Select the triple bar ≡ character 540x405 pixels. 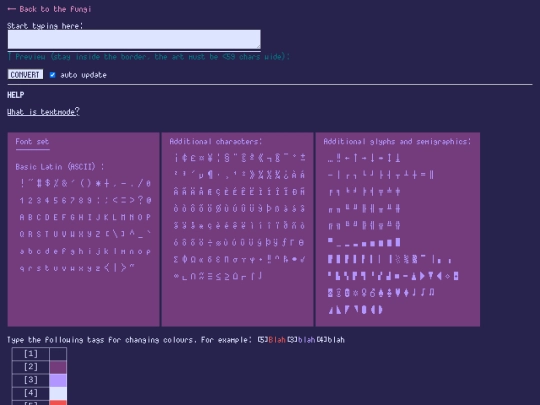click(210, 276)
